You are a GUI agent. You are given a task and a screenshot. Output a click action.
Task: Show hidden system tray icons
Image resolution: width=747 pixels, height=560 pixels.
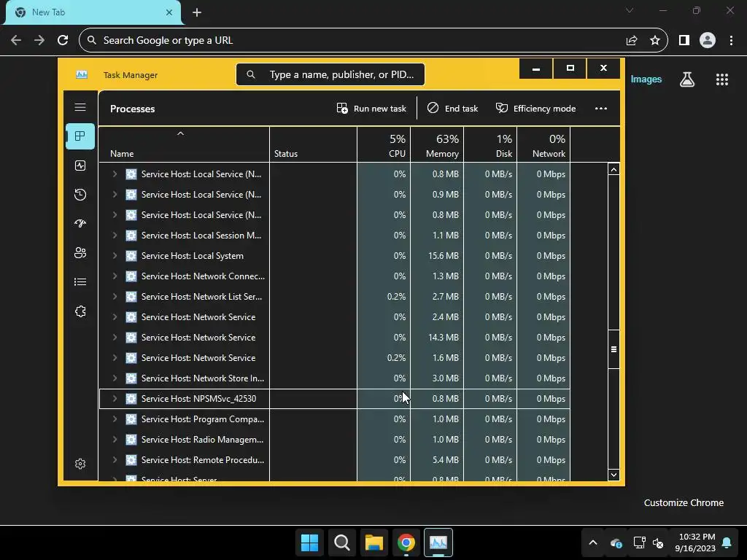(x=592, y=542)
